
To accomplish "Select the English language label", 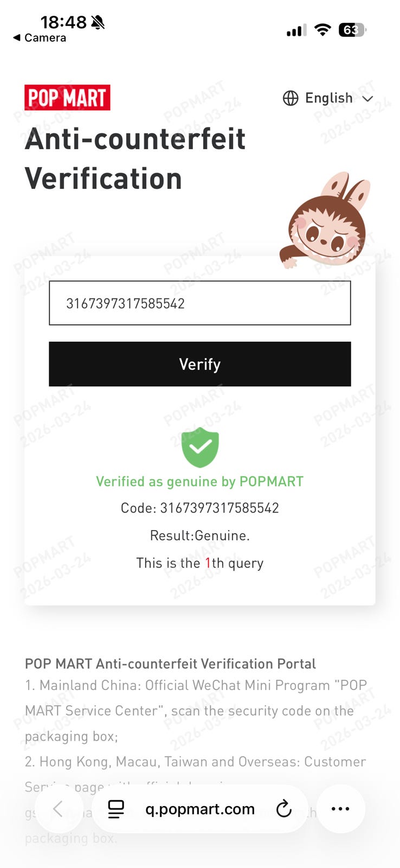I will click(x=328, y=98).
